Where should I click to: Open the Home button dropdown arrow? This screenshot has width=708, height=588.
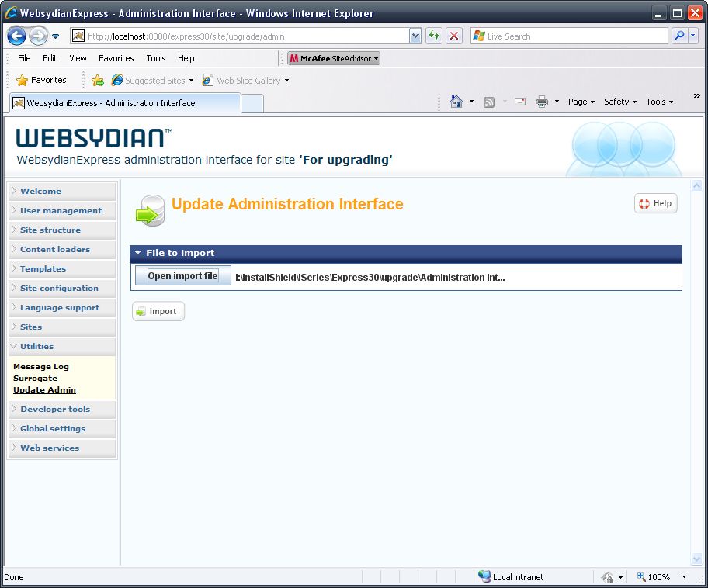click(x=471, y=102)
